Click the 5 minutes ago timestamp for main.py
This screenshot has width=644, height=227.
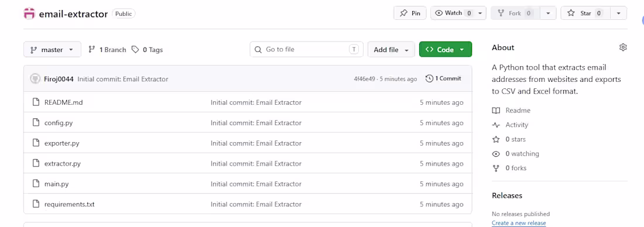point(441,184)
